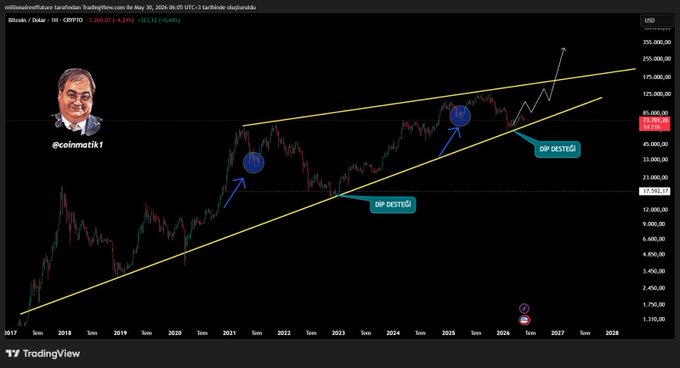Click the green +0,44% change value

click(170, 20)
